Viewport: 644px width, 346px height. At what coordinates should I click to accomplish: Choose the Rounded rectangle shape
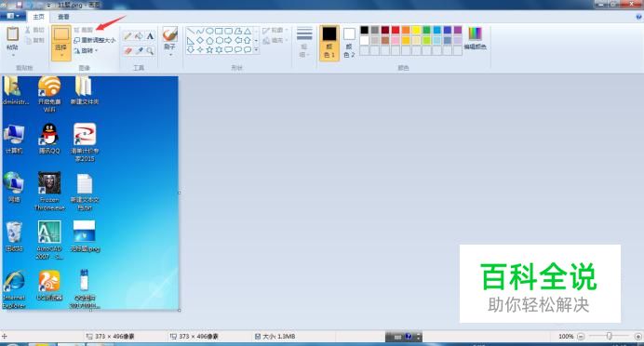228,31
